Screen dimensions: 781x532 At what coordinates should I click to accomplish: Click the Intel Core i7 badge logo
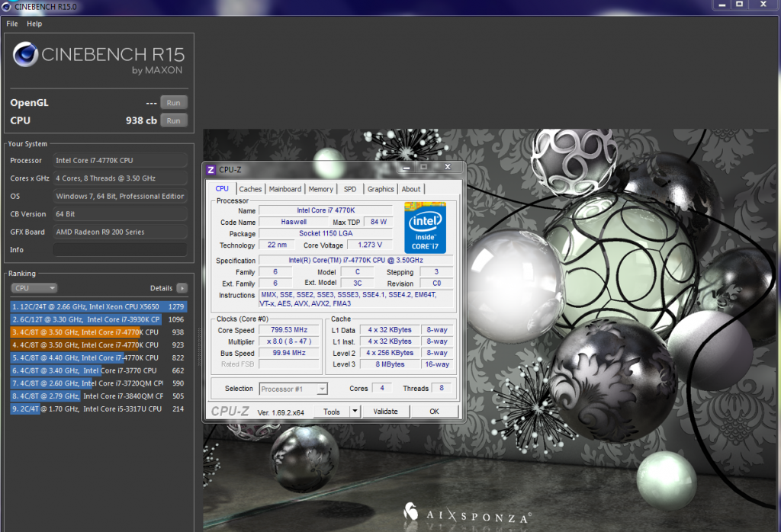(x=425, y=228)
